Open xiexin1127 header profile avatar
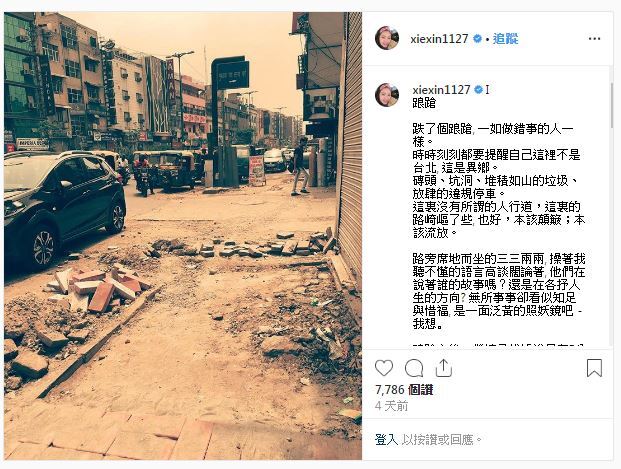Viewport: 621px width, 469px height. click(x=387, y=38)
